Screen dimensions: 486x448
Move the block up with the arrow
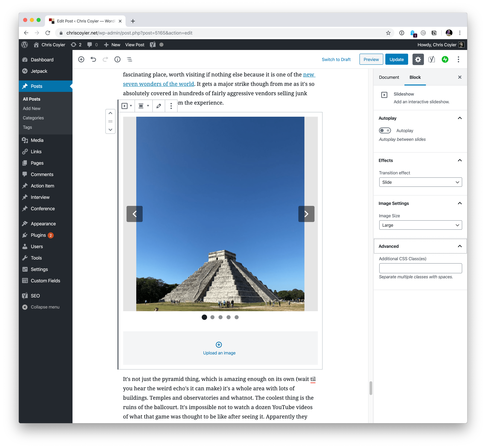click(110, 113)
